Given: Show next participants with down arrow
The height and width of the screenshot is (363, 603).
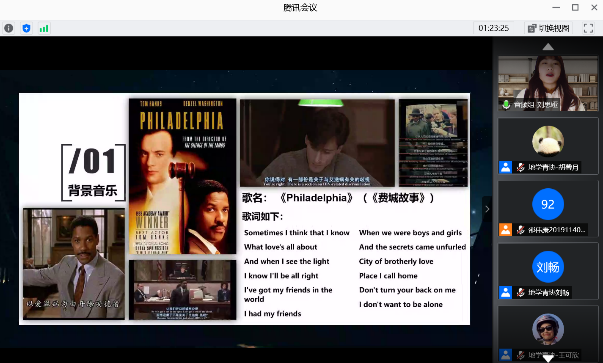Looking at the screenshot, I should click(548, 358).
